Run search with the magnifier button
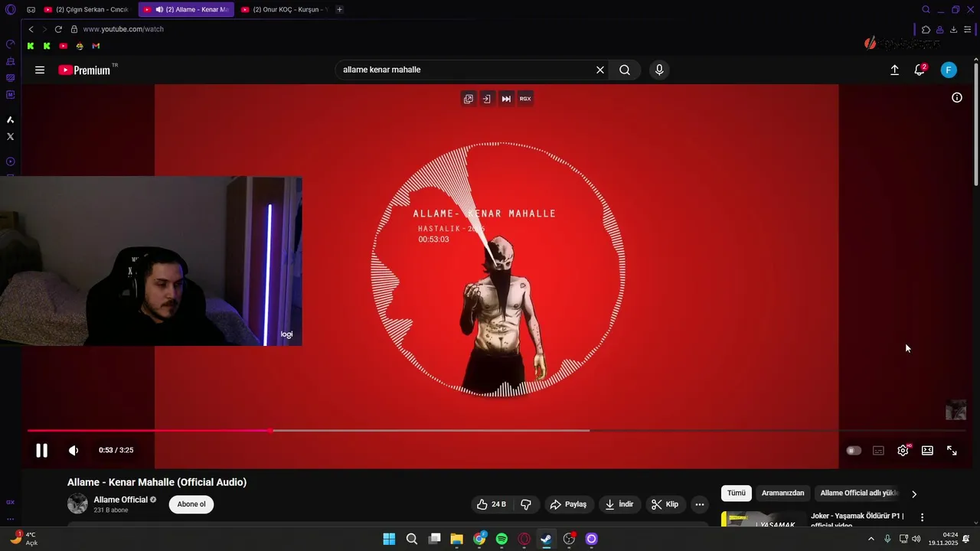The height and width of the screenshot is (551, 980). point(625,70)
